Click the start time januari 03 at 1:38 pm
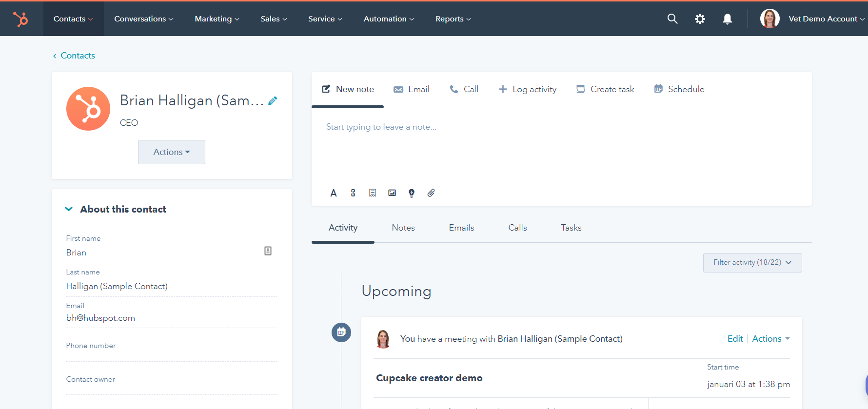This screenshot has width=868, height=409. (x=749, y=384)
